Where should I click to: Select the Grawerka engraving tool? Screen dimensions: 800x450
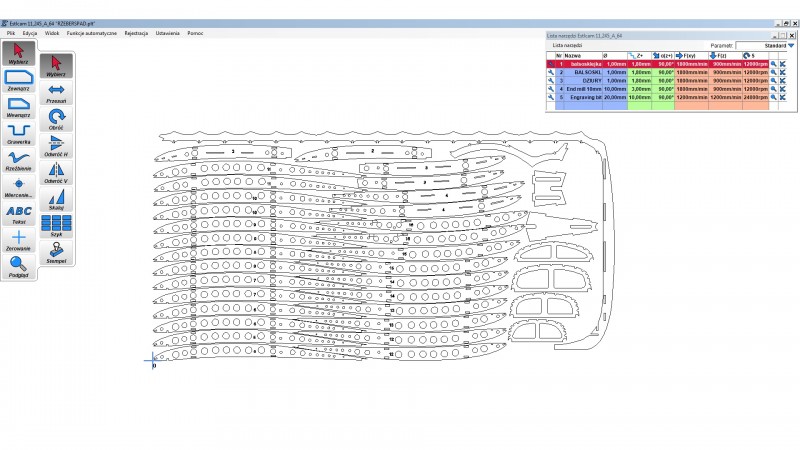pyautogui.click(x=19, y=134)
